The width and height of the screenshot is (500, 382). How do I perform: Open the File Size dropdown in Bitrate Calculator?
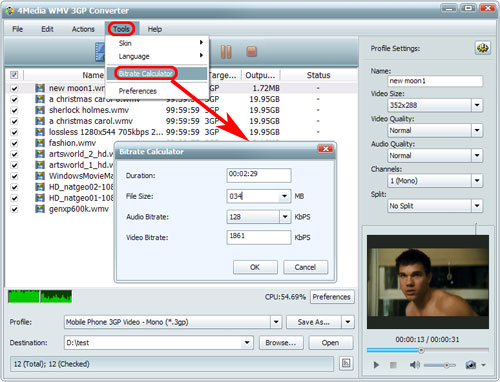(x=284, y=196)
